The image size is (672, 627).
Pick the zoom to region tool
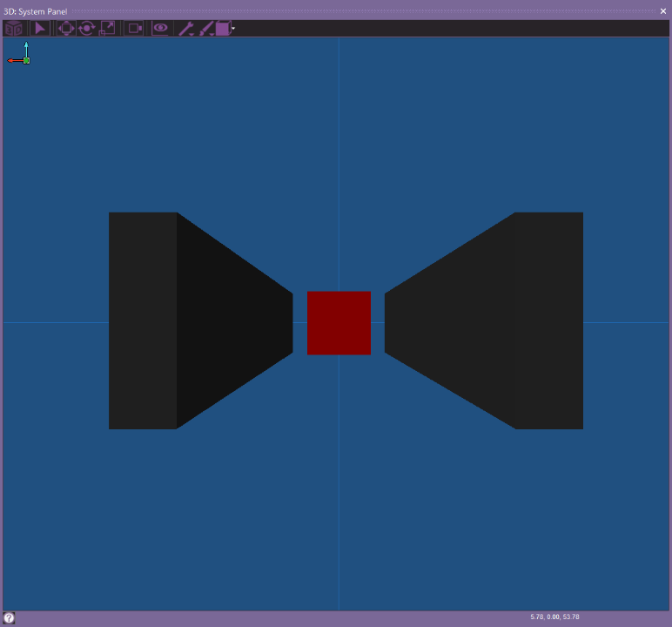107,29
